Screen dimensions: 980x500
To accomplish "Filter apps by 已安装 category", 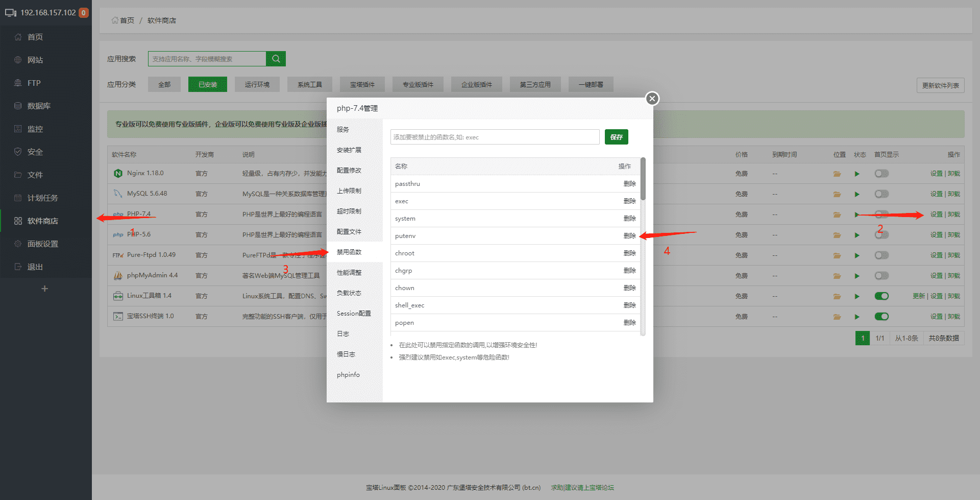I will (208, 84).
